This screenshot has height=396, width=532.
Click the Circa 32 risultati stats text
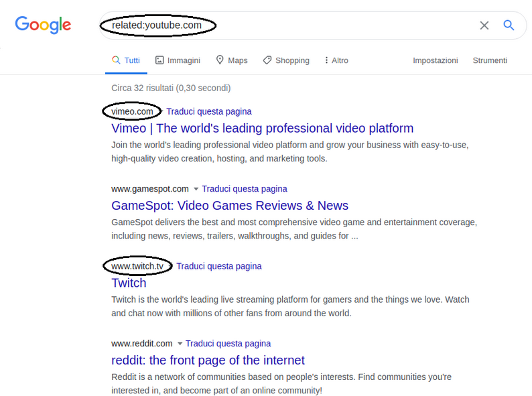pyautogui.click(x=171, y=88)
